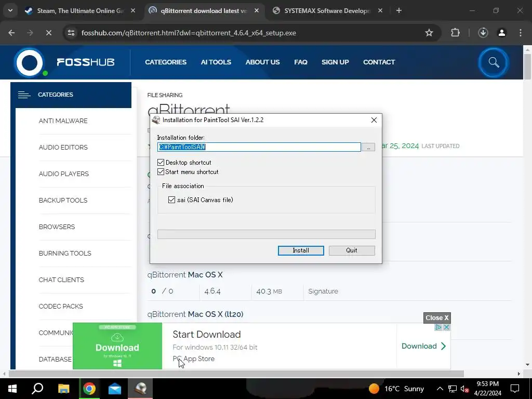The height and width of the screenshot is (399, 532).
Task: Open the ABOUT US menu item
Action: point(262,62)
